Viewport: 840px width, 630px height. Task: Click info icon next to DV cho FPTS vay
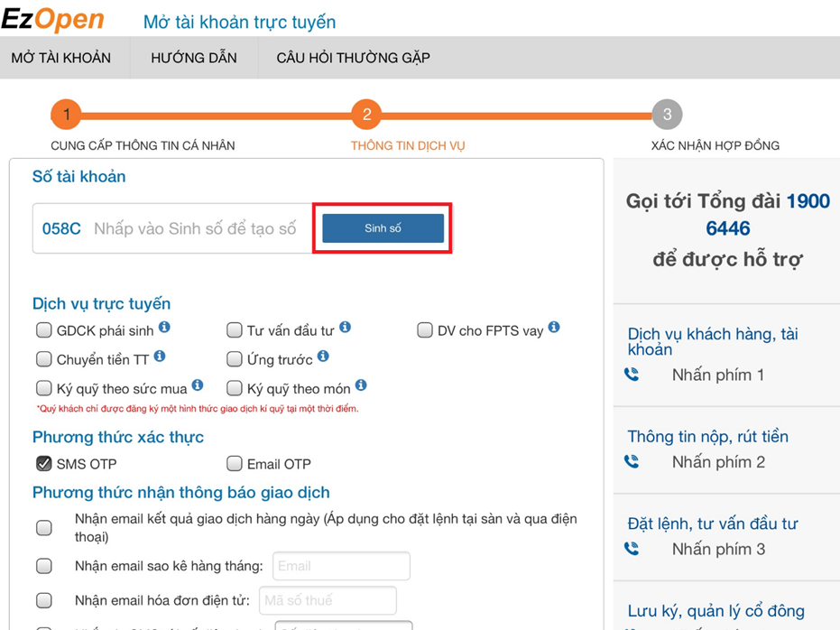point(554,328)
